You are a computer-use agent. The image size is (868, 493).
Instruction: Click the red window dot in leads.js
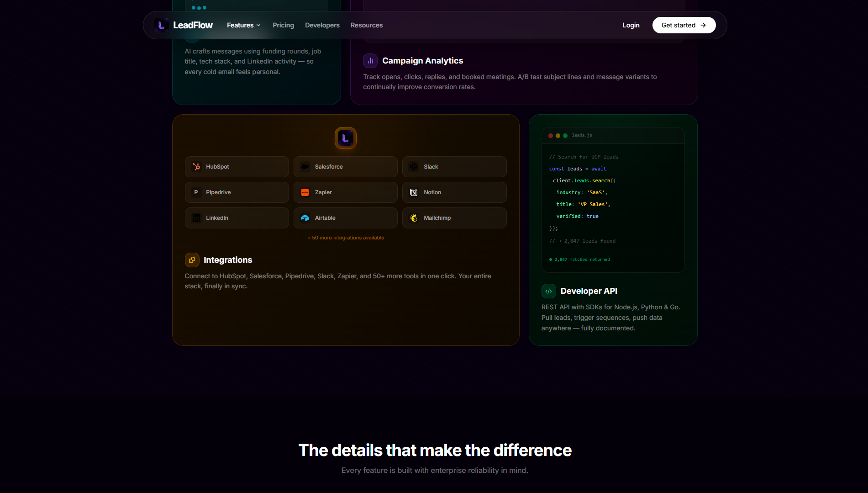(551, 136)
